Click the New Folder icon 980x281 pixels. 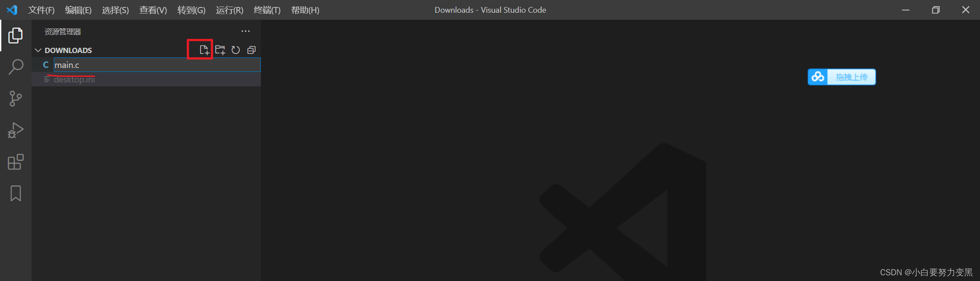(x=220, y=50)
